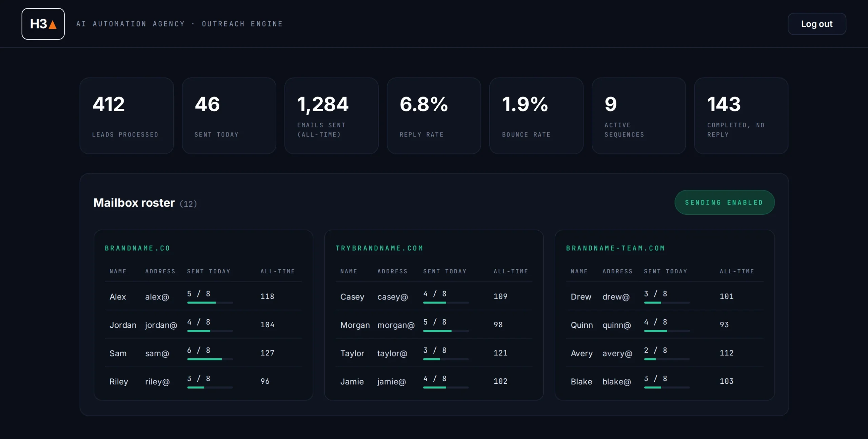
Task: Click the BRANDNAME-TEAM.COM domain label
Action: coord(615,248)
